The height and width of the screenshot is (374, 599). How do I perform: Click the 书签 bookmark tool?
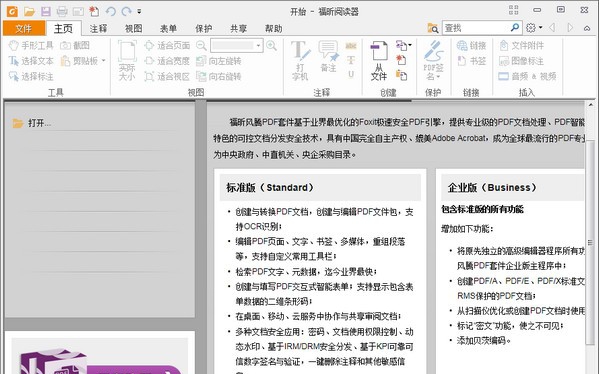point(471,61)
